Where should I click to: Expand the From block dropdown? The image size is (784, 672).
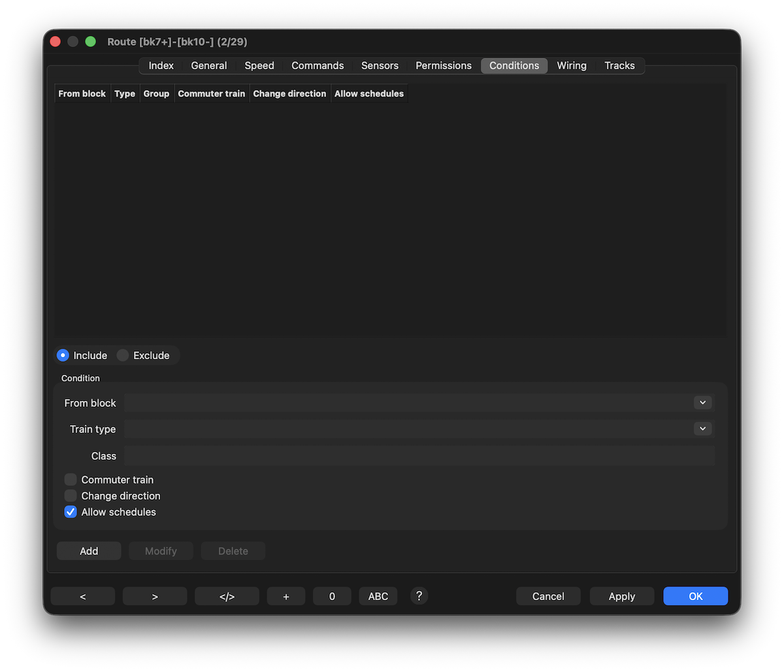[x=702, y=403]
